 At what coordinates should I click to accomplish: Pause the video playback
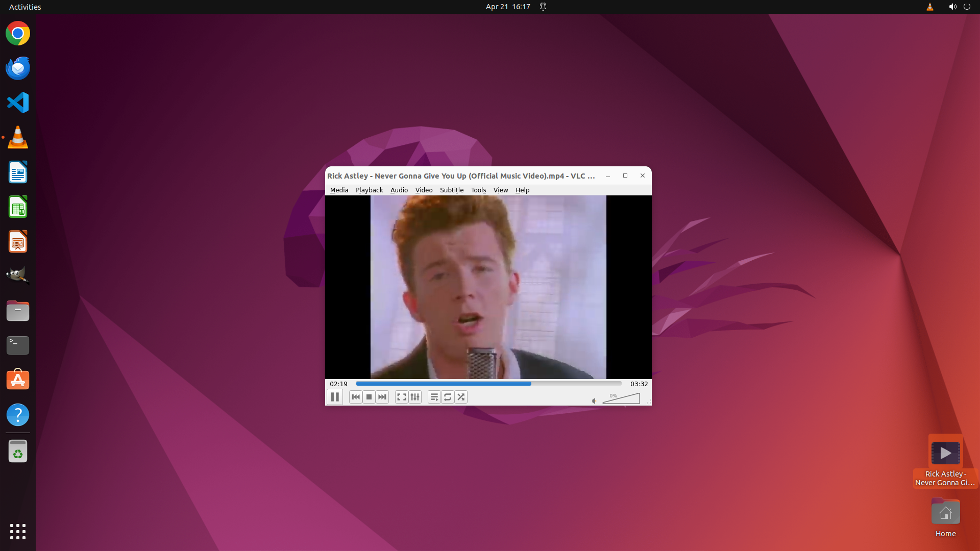click(x=335, y=397)
